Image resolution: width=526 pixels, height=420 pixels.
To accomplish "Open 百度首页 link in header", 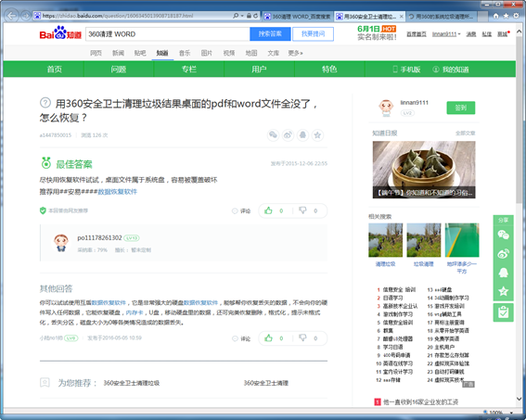I will click(417, 34).
